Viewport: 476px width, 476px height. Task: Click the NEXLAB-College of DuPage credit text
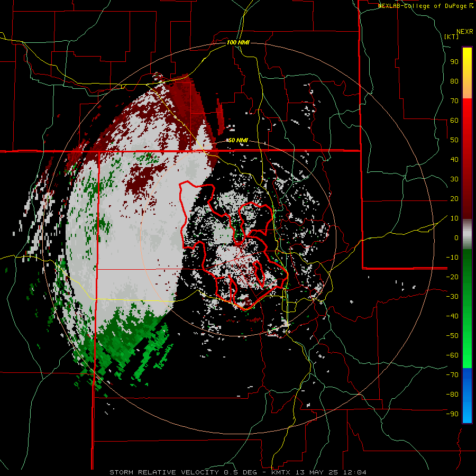[x=425, y=6]
